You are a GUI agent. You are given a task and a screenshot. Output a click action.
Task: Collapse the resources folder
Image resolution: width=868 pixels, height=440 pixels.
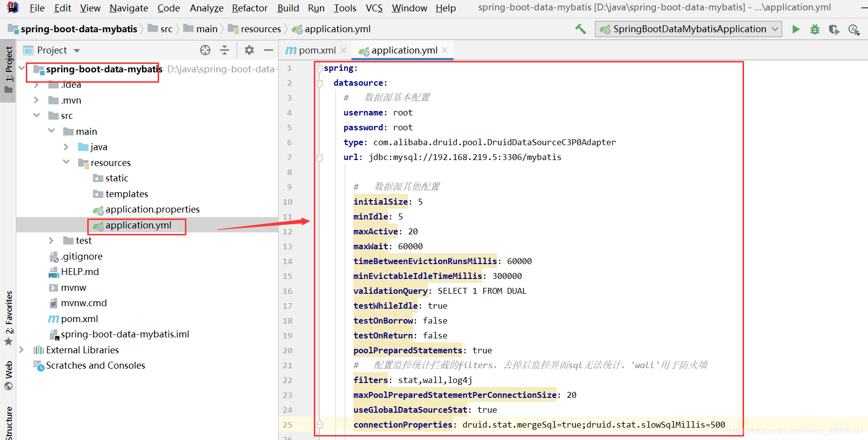tap(66, 162)
